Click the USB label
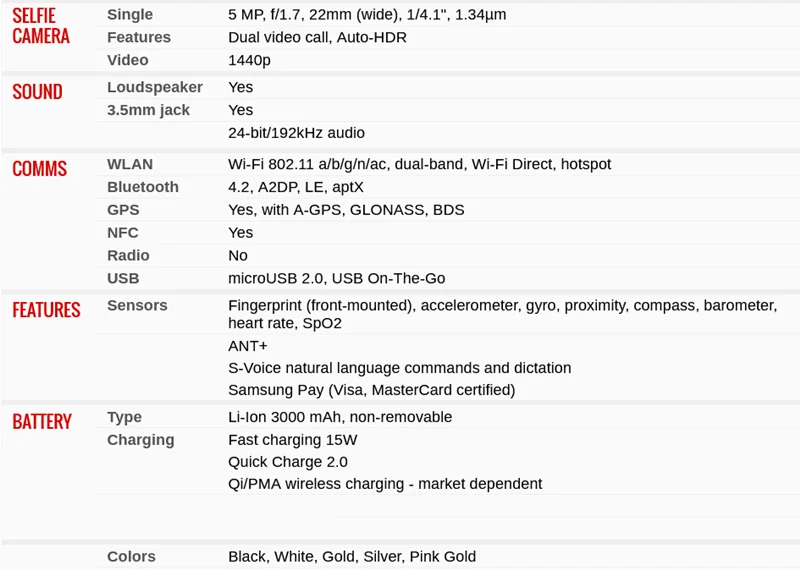This screenshot has width=800, height=570. 123,278
